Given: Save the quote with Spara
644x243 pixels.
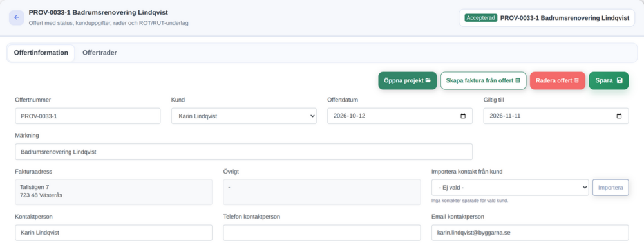Looking at the screenshot, I should (609, 81).
